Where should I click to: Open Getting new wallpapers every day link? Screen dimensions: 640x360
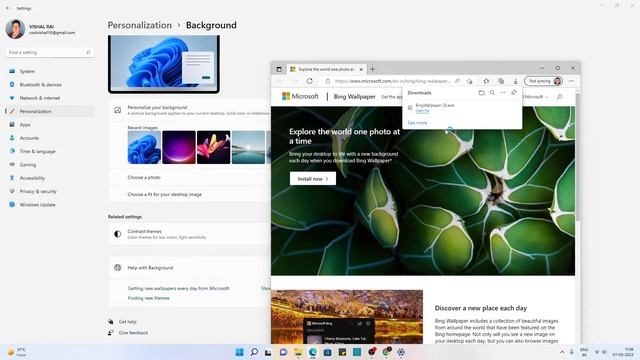click(x=178, y=288)
